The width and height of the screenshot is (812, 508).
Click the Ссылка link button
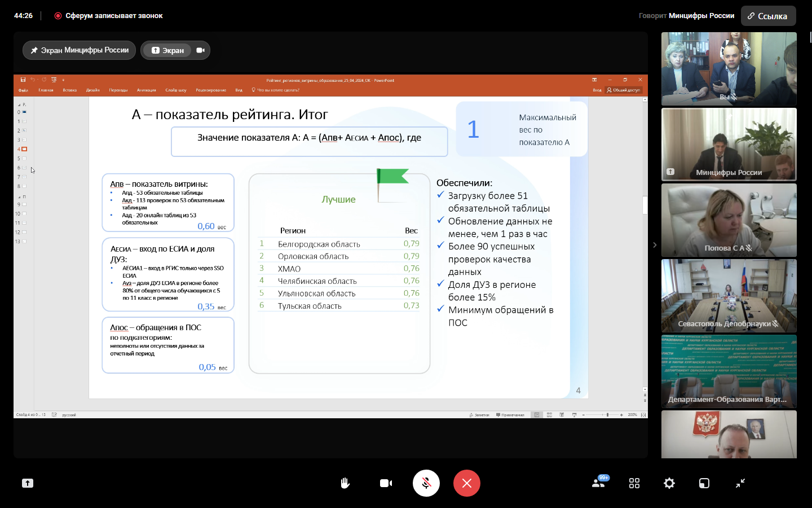pyautogui.click(x=767, y=16)
